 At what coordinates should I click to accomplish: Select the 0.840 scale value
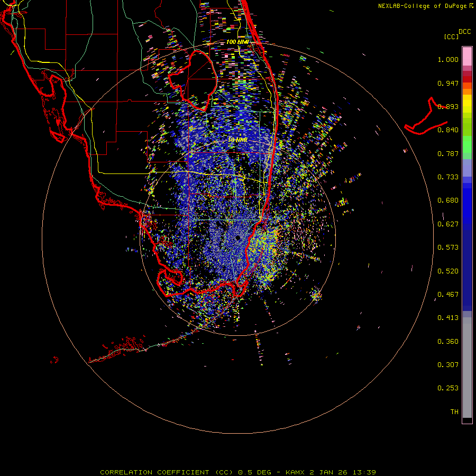(448, 130)
